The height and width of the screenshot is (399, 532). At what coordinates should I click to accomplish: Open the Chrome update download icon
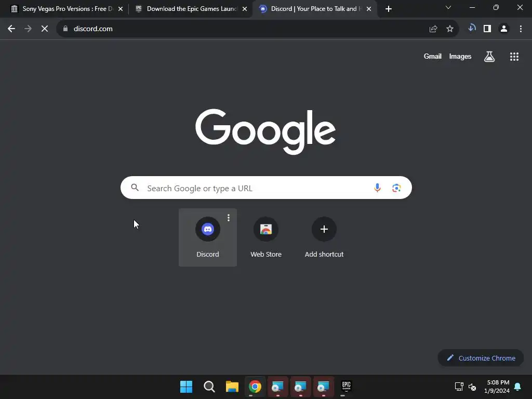[472, 28]
